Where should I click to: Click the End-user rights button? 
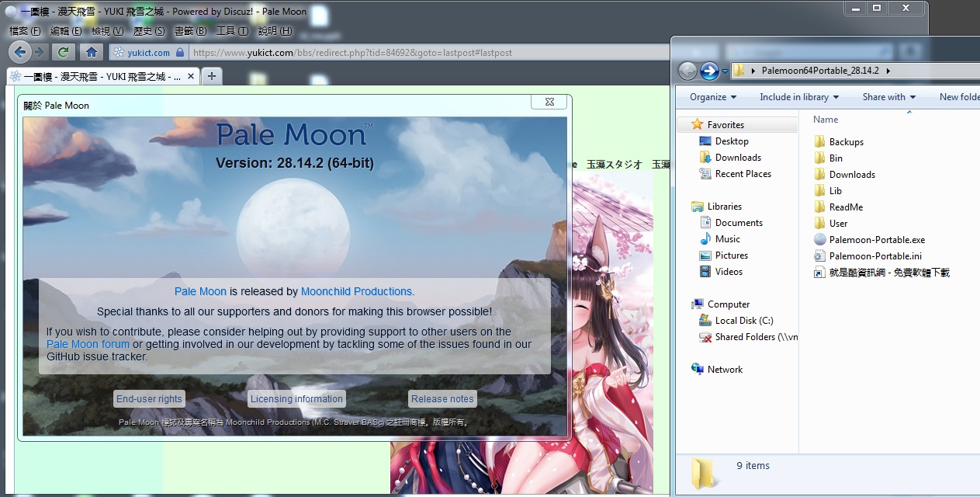point(149,398)
